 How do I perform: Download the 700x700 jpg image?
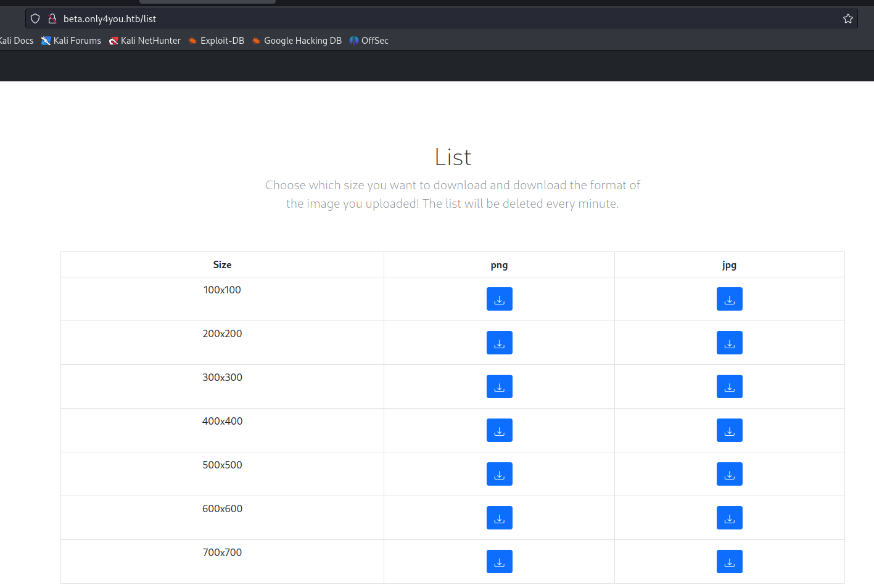(x=729, y=561)
